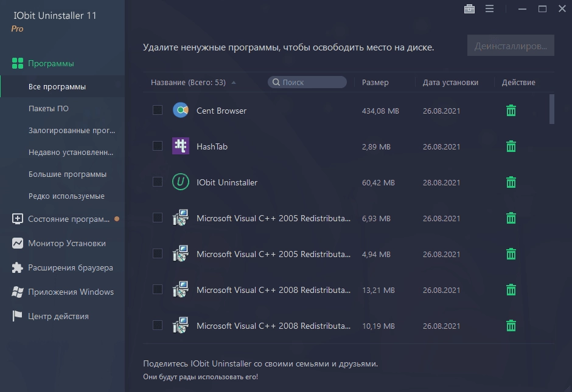The width and height of the screenshot is (572, 392).
Task: Click the HashTab app icon
Action: (181, 146)
